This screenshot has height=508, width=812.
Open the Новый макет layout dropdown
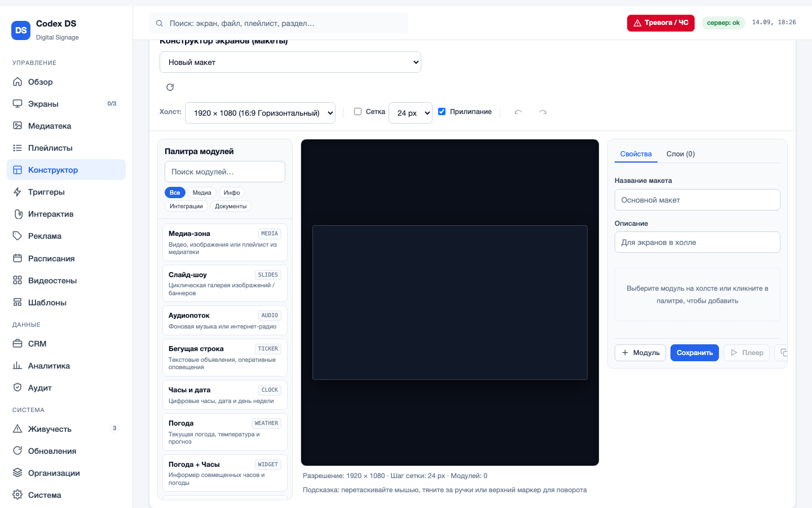(x=290, y=62)
